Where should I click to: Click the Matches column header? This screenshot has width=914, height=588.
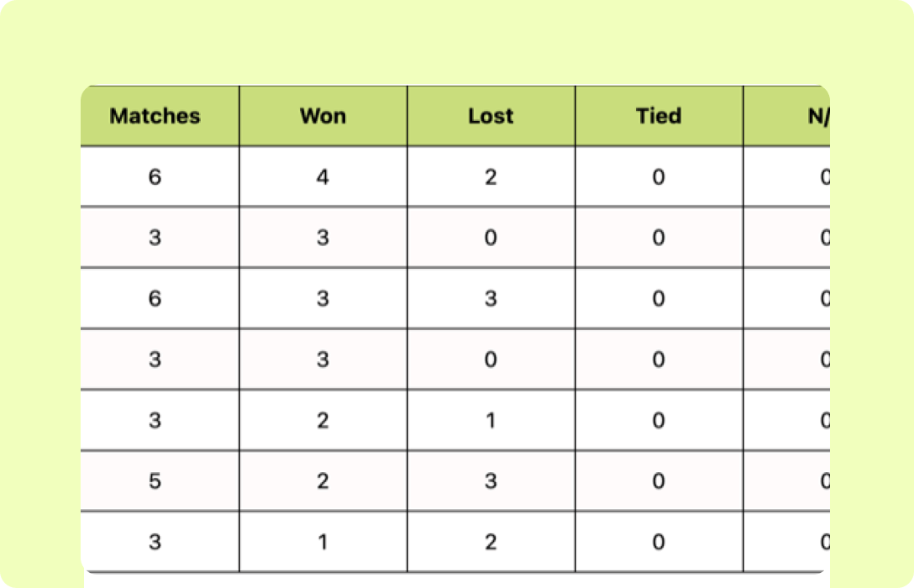pos(155,116)
